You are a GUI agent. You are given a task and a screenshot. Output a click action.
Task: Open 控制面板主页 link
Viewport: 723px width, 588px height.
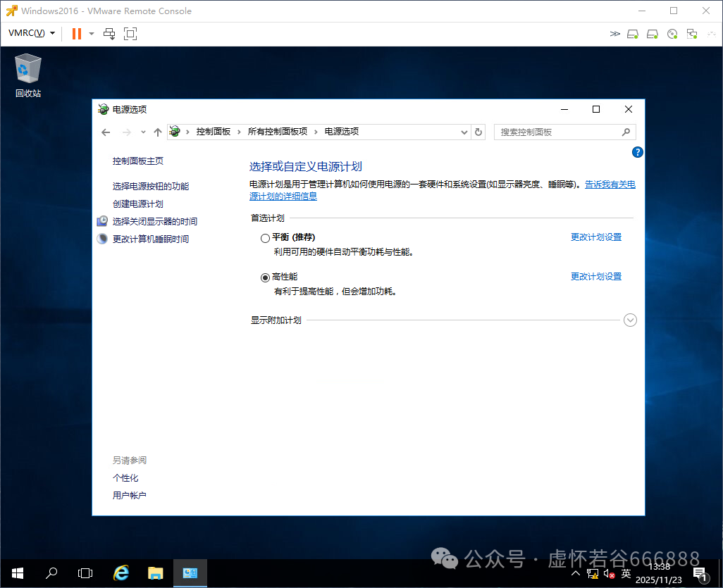(138, 161)
